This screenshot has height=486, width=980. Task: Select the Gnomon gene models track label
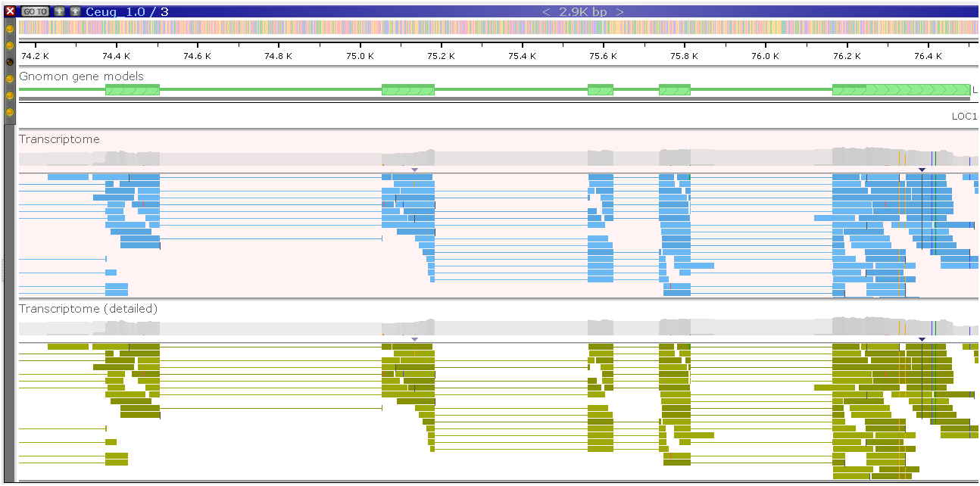81,76
